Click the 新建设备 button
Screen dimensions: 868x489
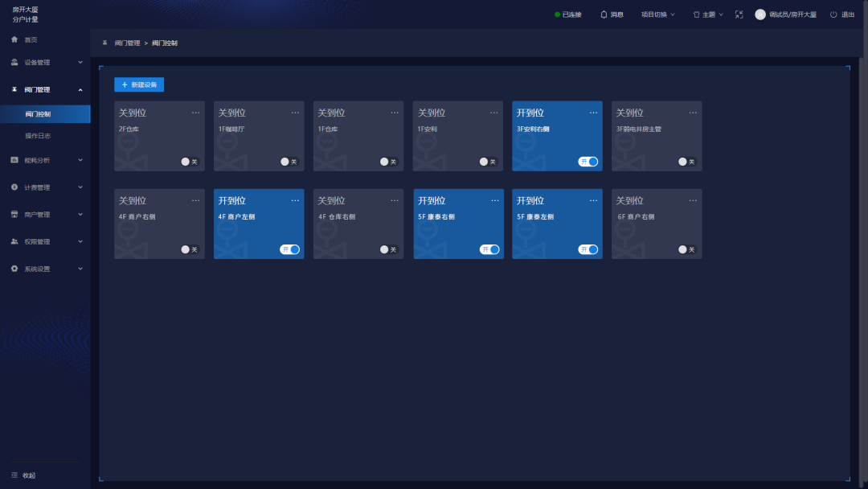139,84
